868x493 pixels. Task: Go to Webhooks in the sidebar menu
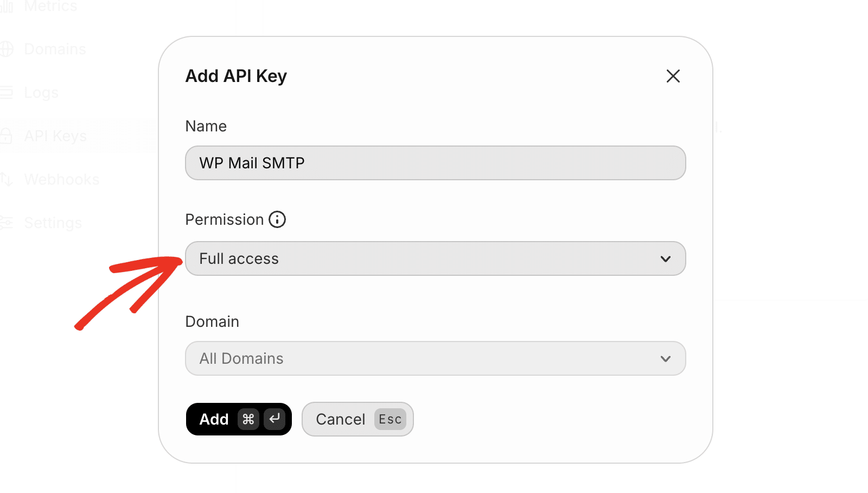point(62,179)
